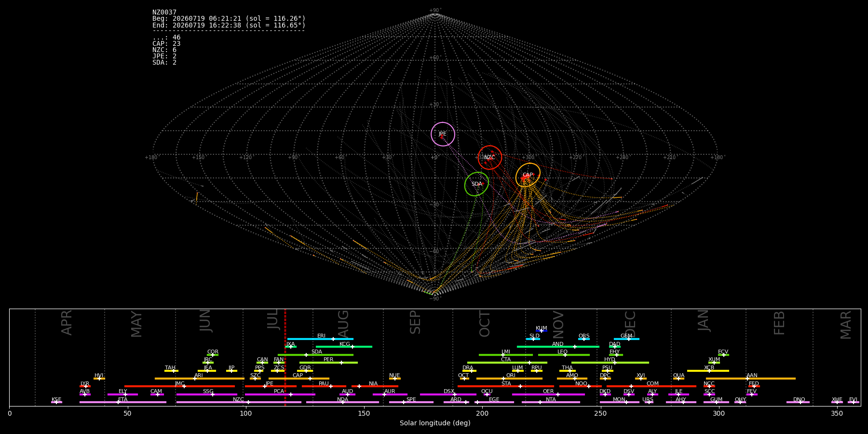The height and width of the screenshot is (434, 868).
Task: Click the 'APR' month label in timeline
Action: pos(67,322)
